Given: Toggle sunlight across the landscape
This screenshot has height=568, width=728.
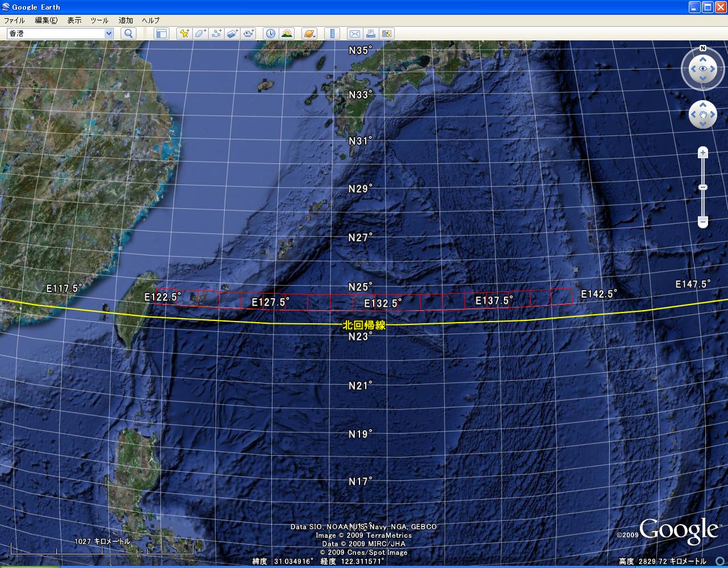Looking at the screenshot, I should [x=287, y=34].
